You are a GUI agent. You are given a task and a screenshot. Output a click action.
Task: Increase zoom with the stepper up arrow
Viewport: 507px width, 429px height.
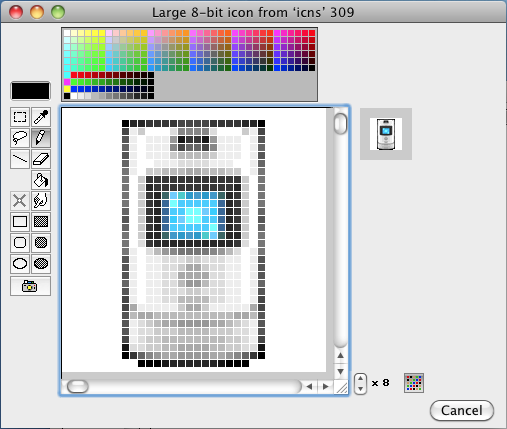pyautogui.click(x=360, y=378)
